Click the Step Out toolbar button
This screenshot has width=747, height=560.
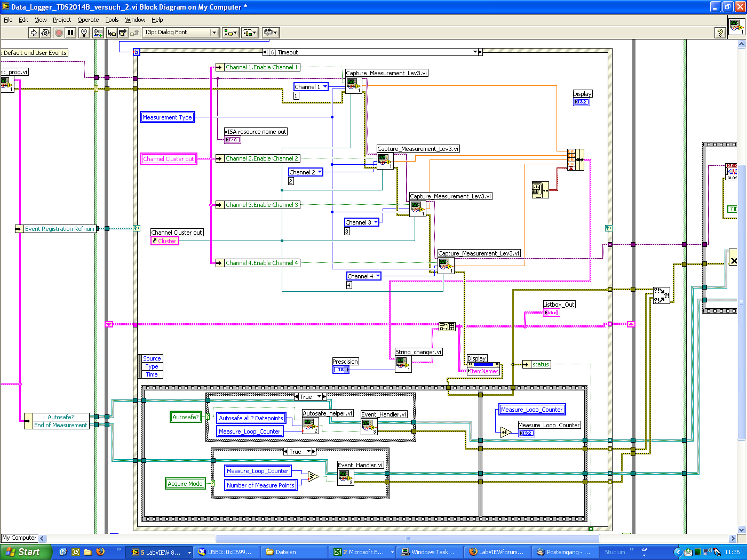point(134,33)
